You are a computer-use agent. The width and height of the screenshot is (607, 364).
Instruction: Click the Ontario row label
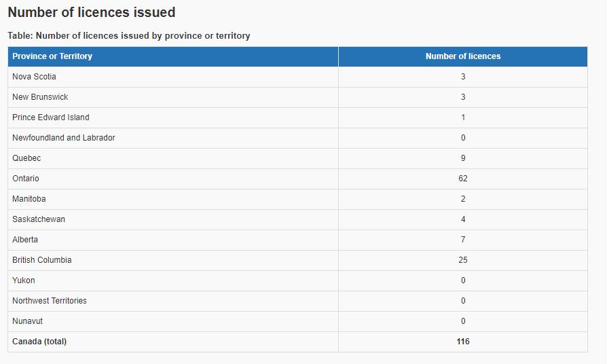[26, 179]
